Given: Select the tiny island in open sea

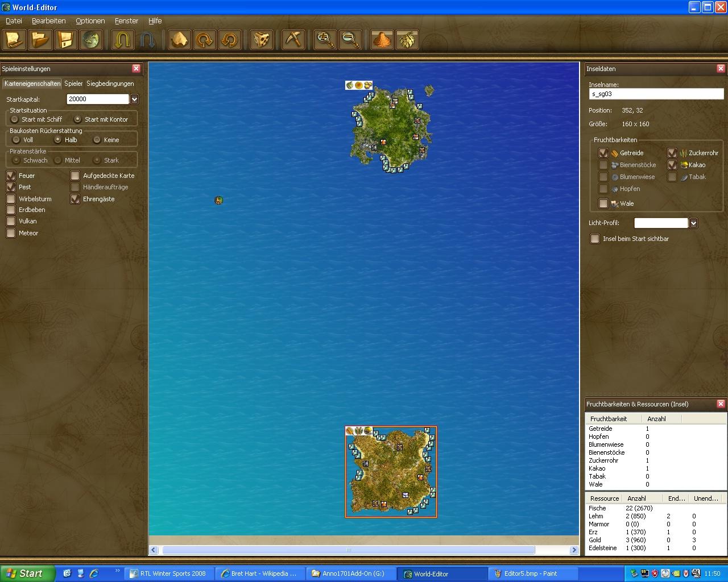Looking at the screenshot, I should 218,200.
